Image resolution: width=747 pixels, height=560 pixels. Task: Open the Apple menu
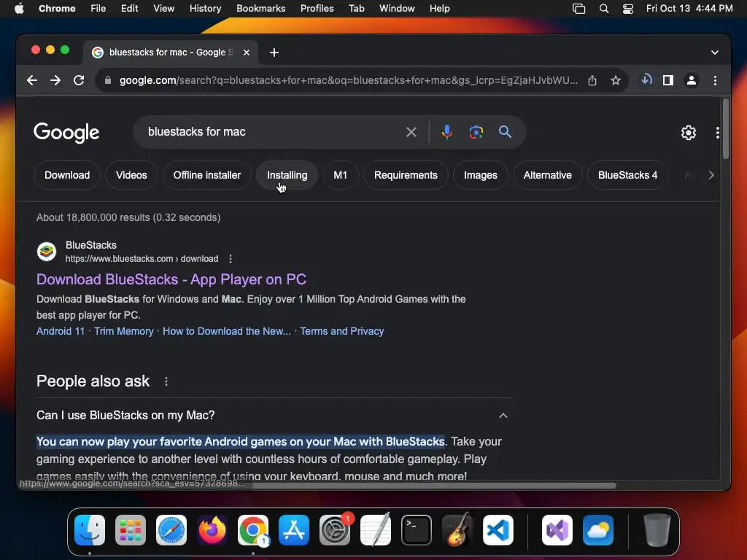click(19, 9)
